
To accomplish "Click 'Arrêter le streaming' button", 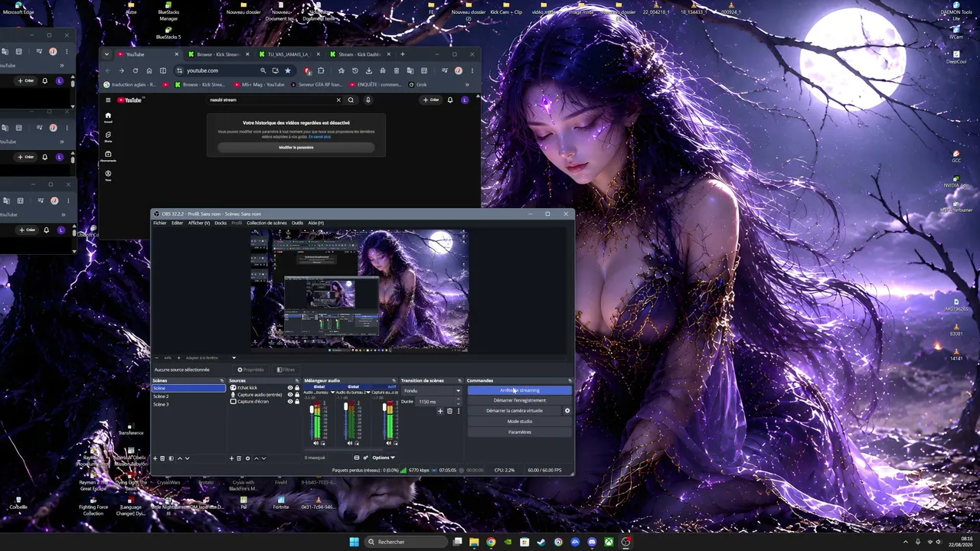I will [520, 390].
